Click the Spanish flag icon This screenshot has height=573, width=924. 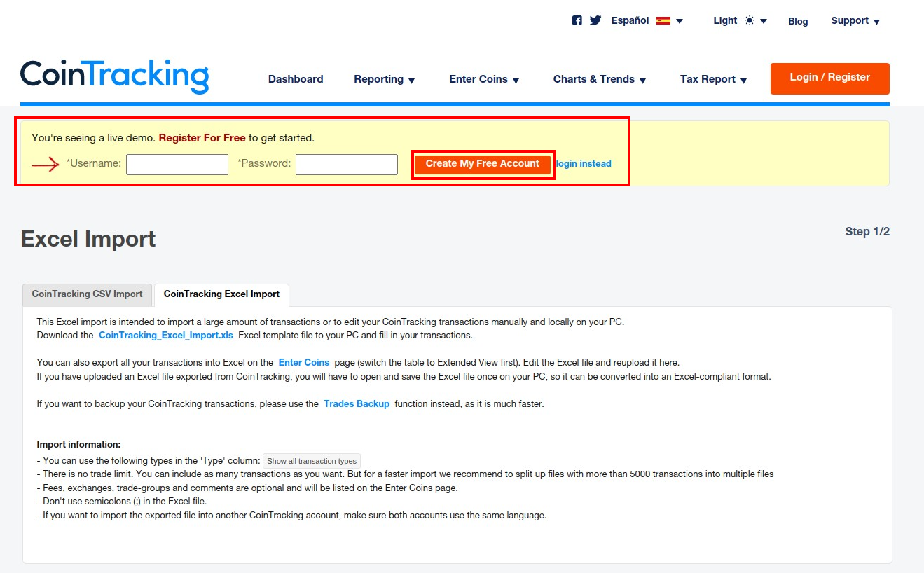coord(663,21)
